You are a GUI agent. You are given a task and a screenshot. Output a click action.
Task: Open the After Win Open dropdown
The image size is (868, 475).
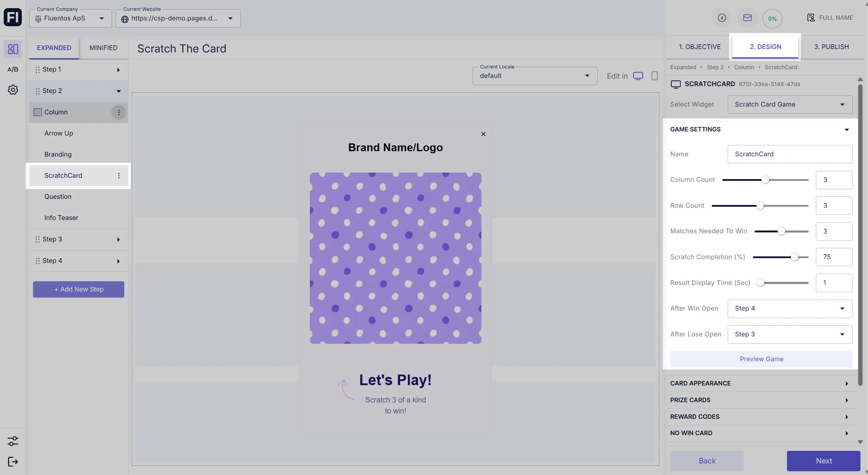click(790, 308)
